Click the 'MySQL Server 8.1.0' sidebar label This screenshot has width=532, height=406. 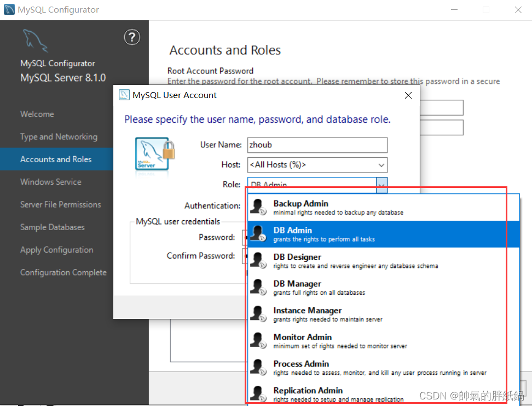click(63, 78)
